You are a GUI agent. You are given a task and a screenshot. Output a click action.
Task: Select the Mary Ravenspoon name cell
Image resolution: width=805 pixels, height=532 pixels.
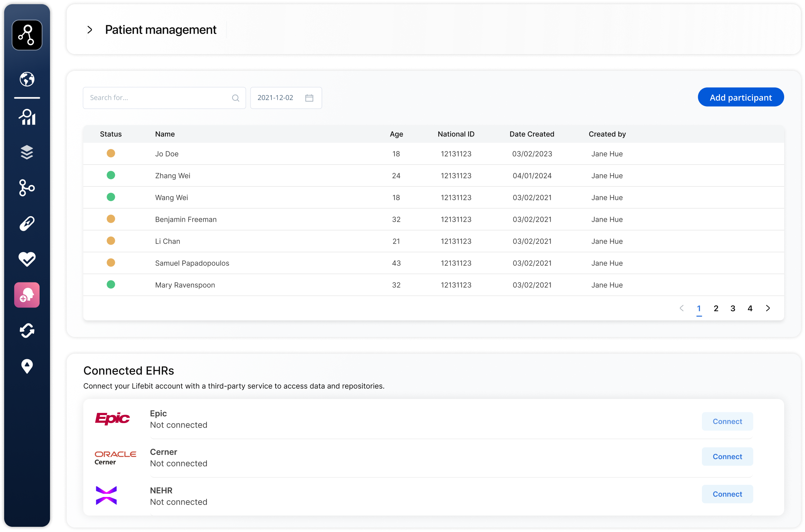[185, 285]
